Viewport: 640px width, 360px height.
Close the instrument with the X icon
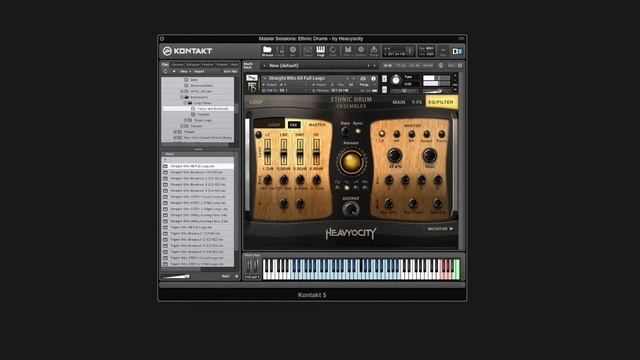click(455, 76)
